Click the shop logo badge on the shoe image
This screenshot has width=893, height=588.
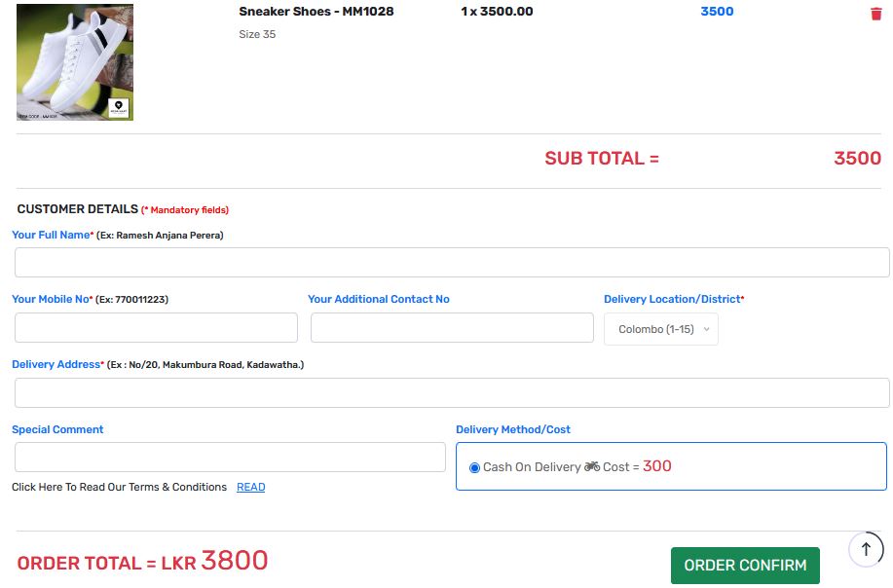click(119, 106)
